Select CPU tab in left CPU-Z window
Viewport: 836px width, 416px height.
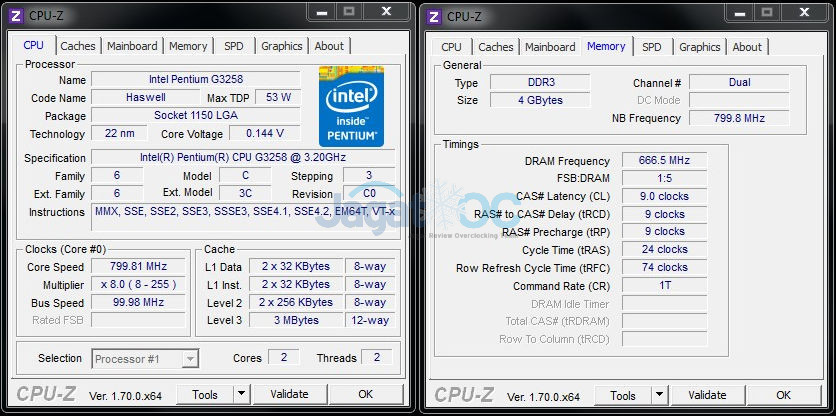click(x=33, y=45)
